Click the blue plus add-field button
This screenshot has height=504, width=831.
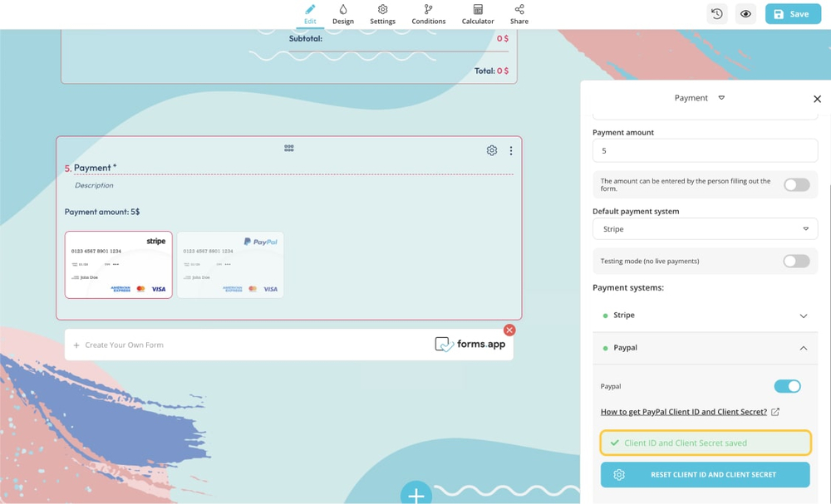(x=416, y=495)
